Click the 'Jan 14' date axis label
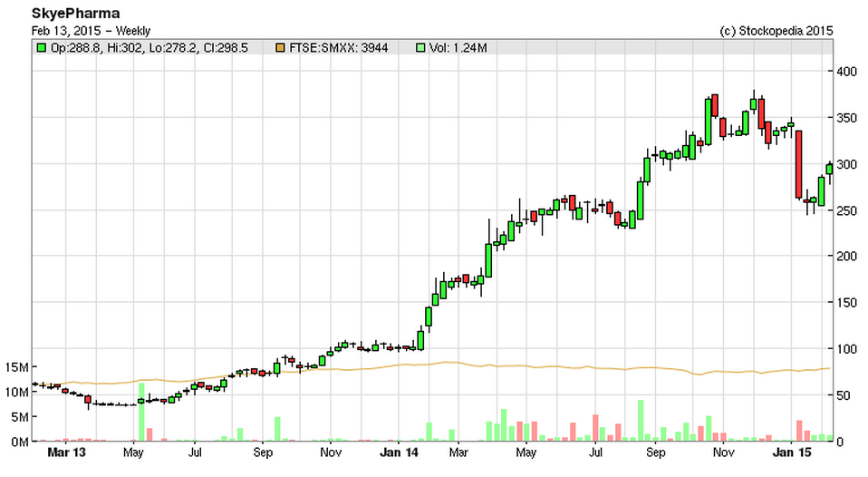Viewport: 868px width, 477px height. [400, 453]
